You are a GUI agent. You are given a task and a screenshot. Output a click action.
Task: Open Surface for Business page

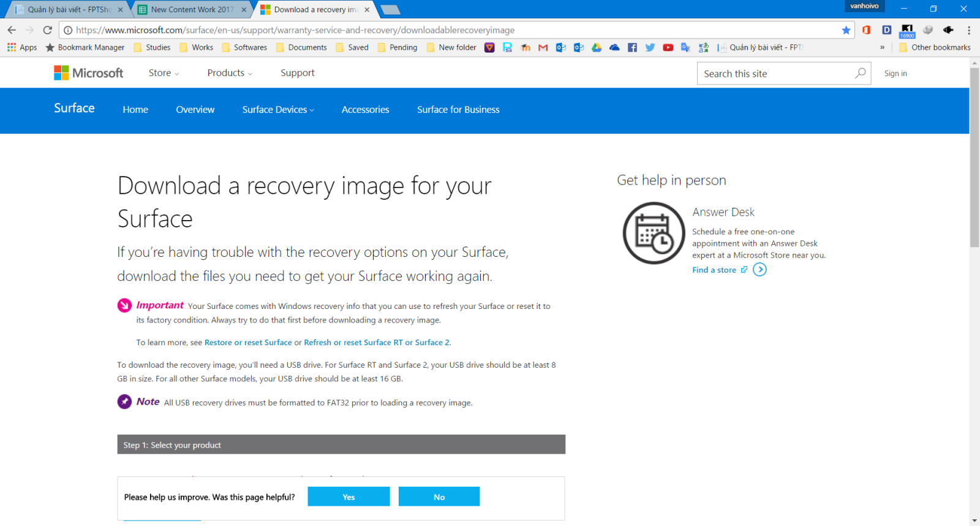pyautogui.click(x=458, y=110)
